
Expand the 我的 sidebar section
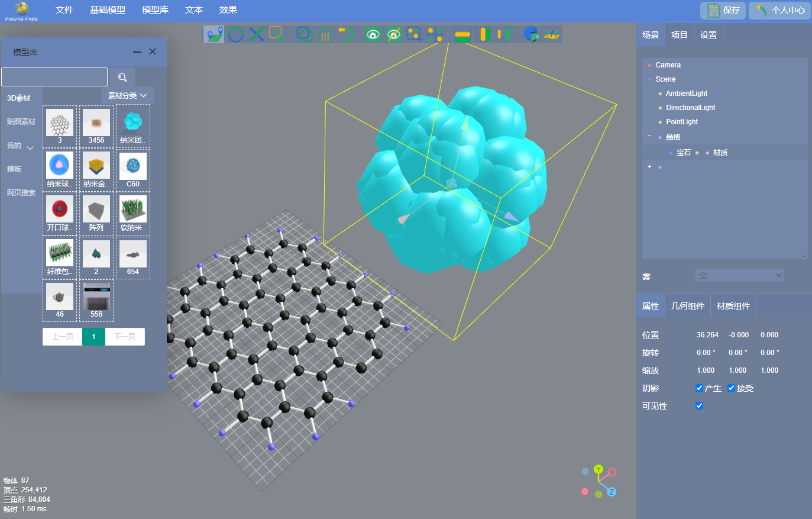[20, 146]
